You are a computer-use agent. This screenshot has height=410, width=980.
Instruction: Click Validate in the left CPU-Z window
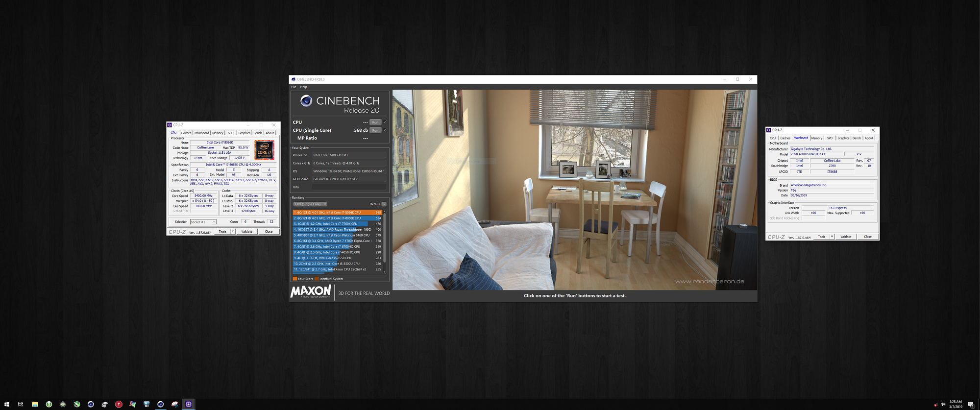click(247, 232)
